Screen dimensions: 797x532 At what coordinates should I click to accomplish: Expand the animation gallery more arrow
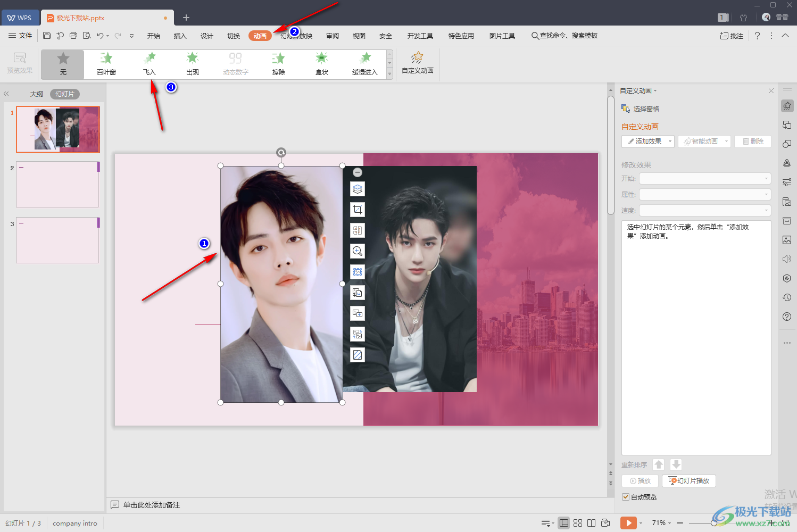pyautogui.click(x=389, y=74)
